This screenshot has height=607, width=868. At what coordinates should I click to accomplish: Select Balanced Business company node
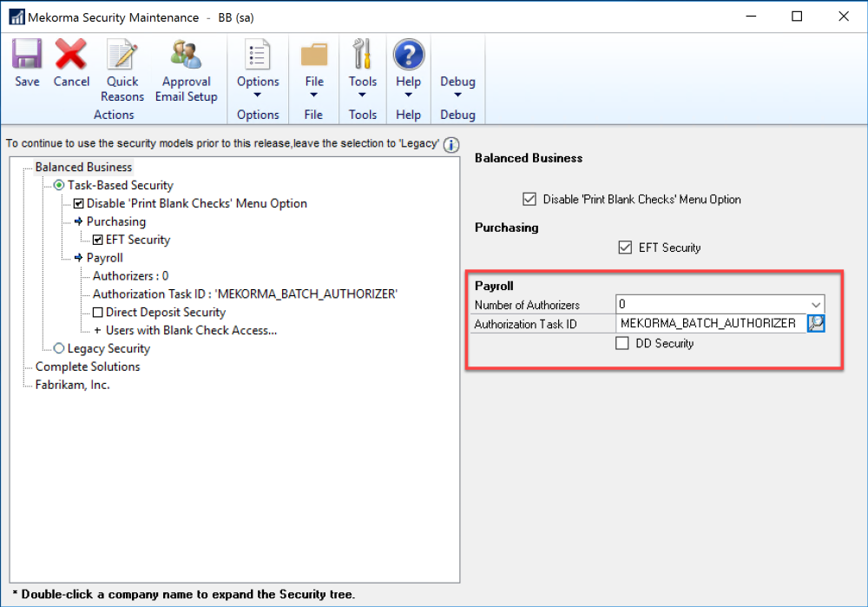(x=83, y=167)
